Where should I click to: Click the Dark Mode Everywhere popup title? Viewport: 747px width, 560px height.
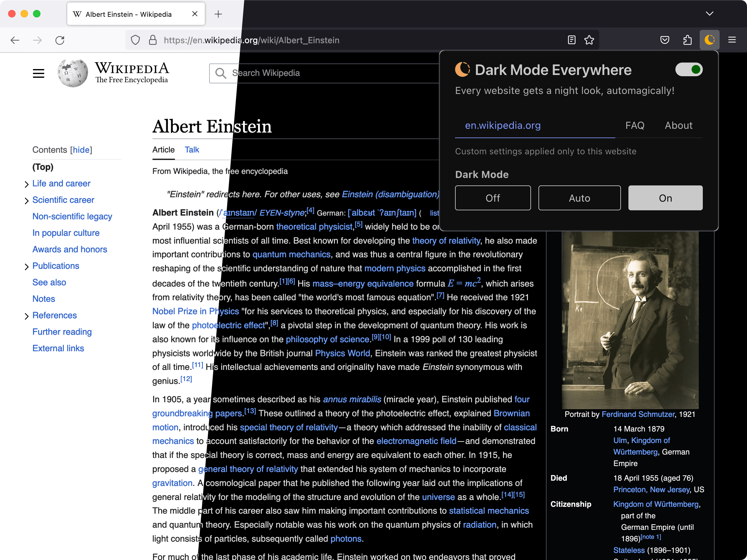pyautogui.click(x=553, y=70)
